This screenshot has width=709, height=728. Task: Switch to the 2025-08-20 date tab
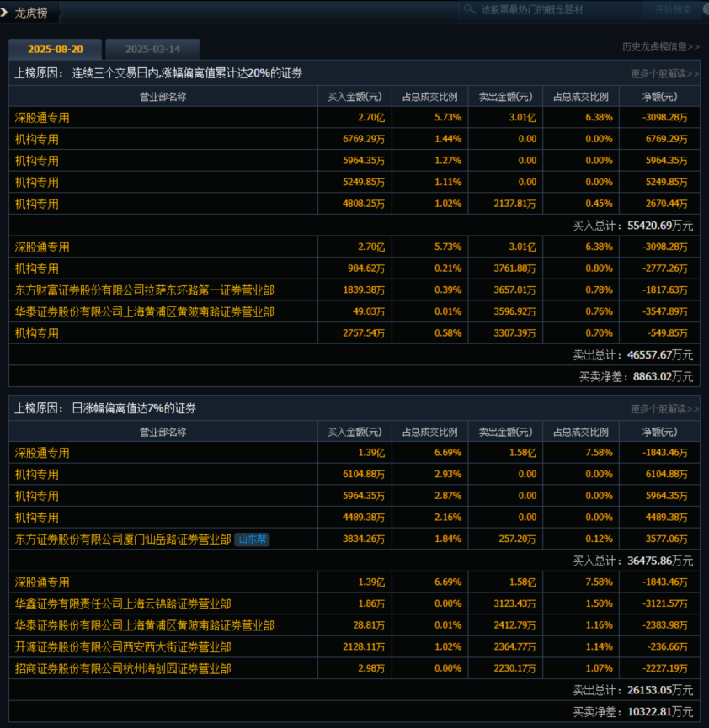click(56, 50)
